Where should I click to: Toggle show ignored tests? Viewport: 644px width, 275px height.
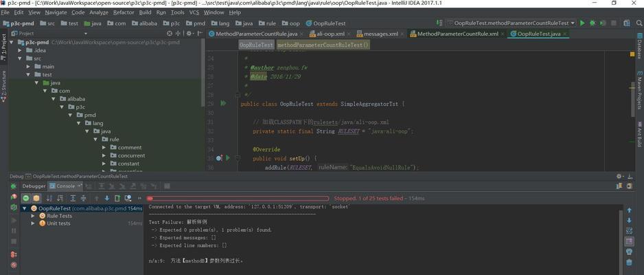tap(36, 198)
